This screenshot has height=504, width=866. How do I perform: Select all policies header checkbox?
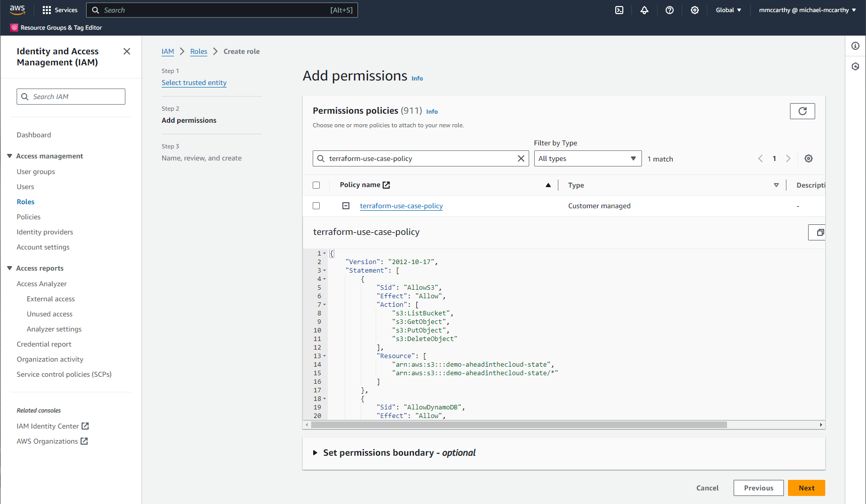coord(316,185)
